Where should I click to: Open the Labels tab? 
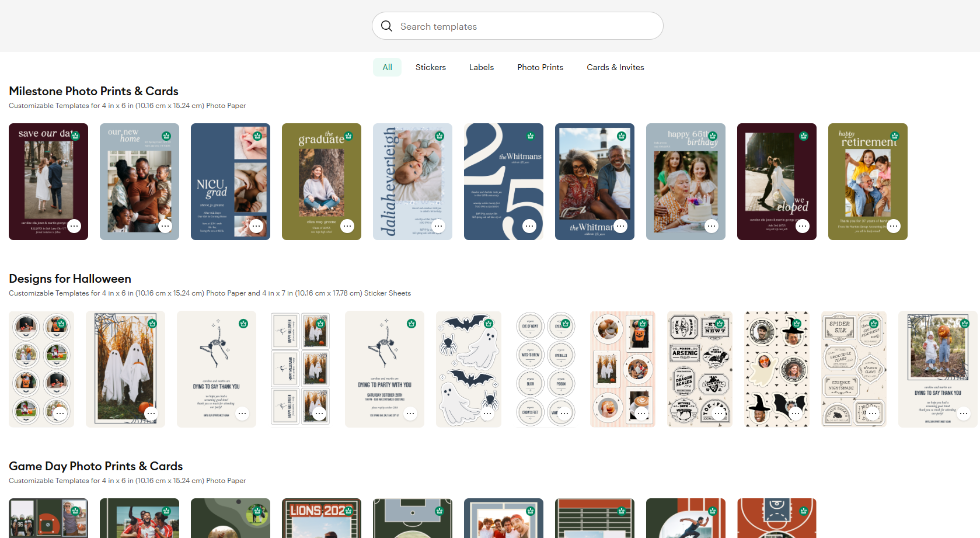482,67
